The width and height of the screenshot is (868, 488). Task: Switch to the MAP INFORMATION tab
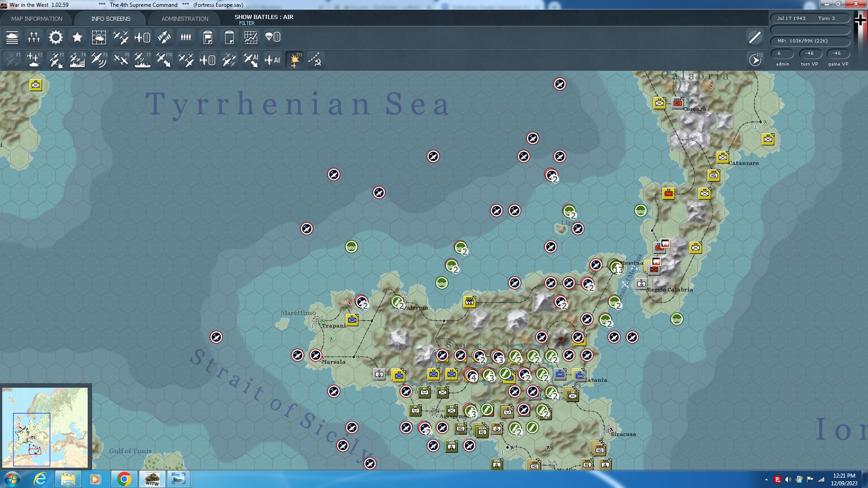point(37,19)
